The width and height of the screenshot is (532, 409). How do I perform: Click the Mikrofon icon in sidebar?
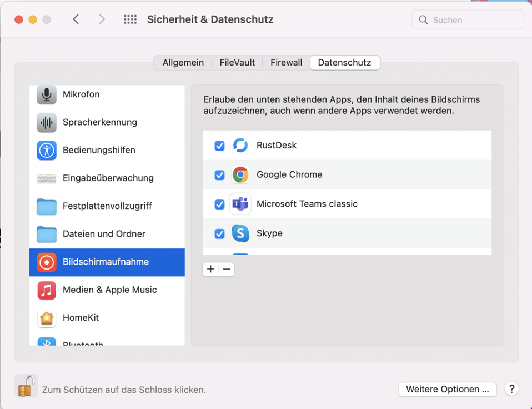47,94
